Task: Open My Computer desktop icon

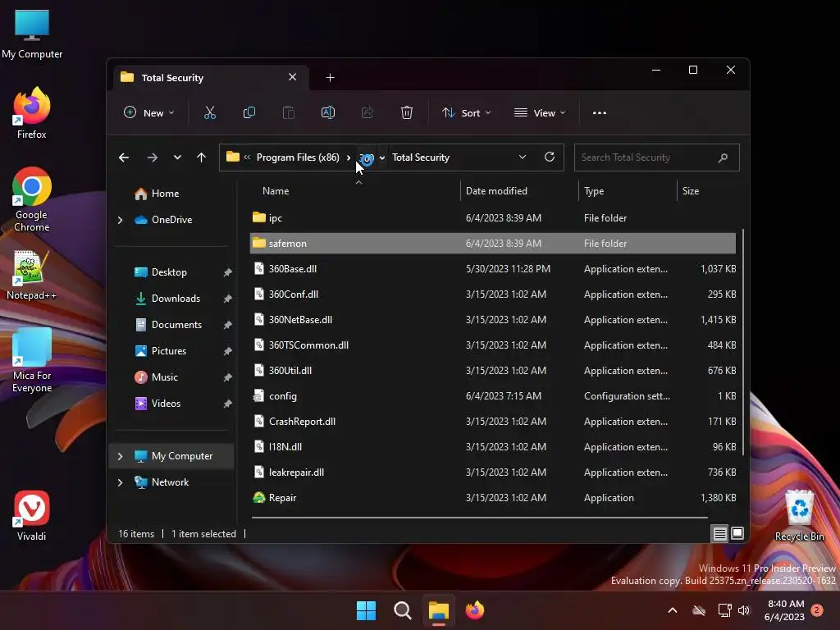Action: [x=32, y=34]
